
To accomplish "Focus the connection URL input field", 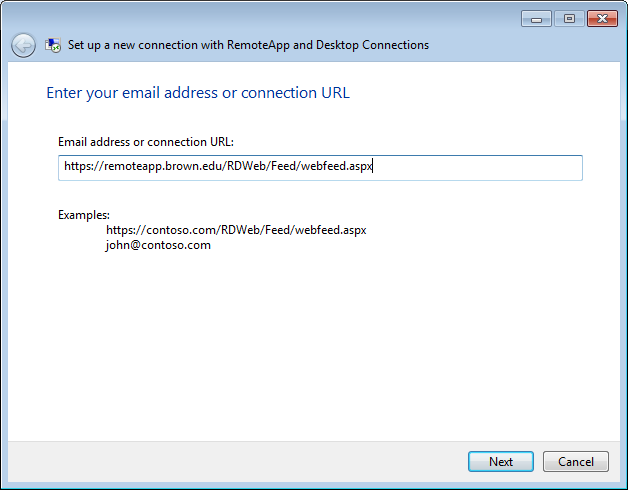I will click(x=320, y=168).
